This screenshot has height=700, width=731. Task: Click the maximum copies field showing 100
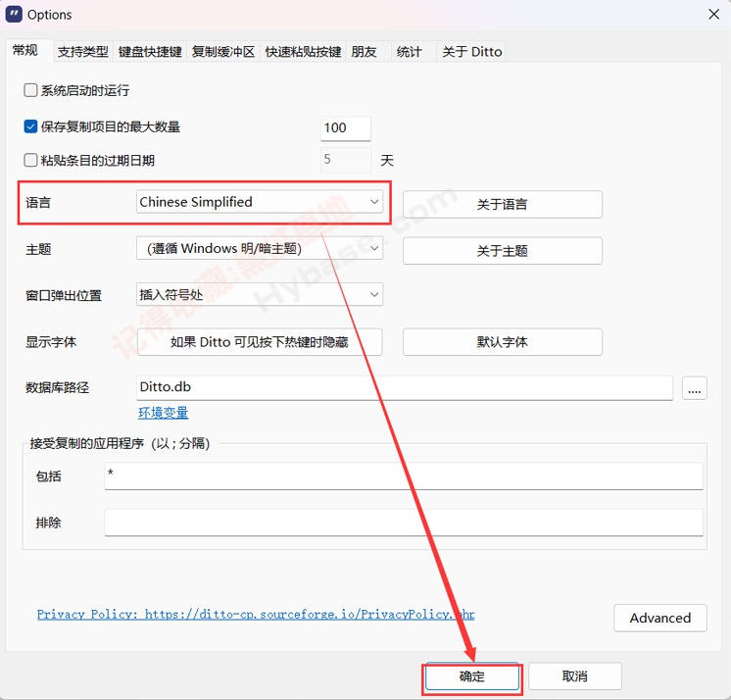tap(346, 128)
